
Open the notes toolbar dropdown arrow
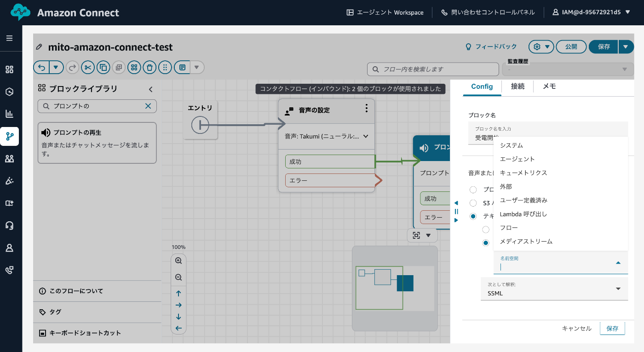click(196, 68)
